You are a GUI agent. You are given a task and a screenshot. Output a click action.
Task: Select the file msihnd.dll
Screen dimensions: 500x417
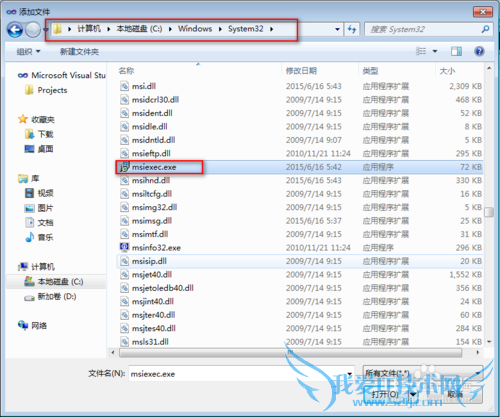[x=300, y=180]
